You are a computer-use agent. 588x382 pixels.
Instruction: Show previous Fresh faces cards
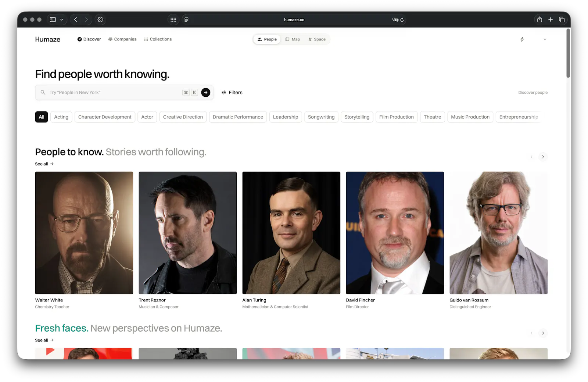point(531,333)
